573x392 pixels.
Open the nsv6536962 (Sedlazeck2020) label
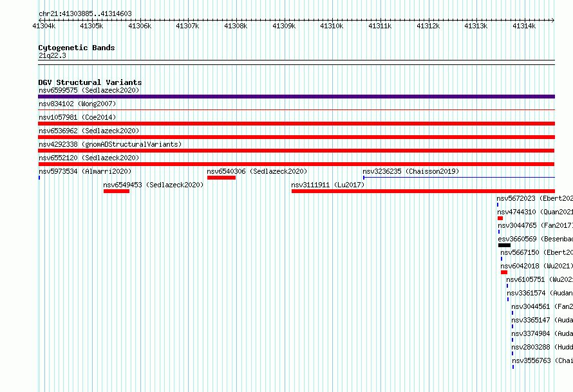click(89, 131)
